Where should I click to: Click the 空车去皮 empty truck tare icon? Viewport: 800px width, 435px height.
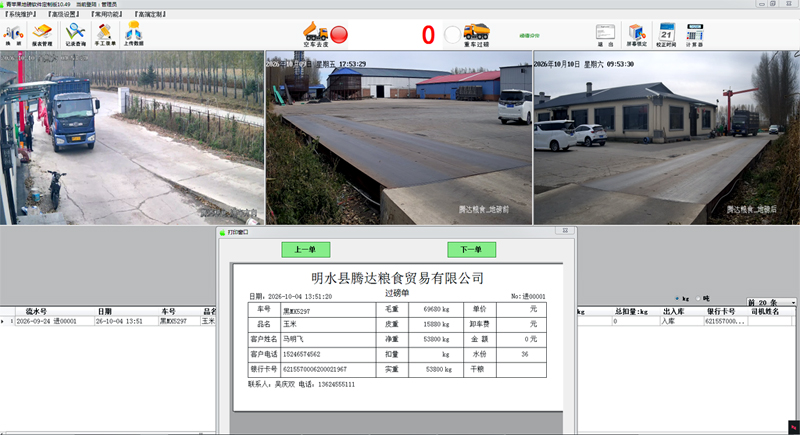click(x=315, y=35)
